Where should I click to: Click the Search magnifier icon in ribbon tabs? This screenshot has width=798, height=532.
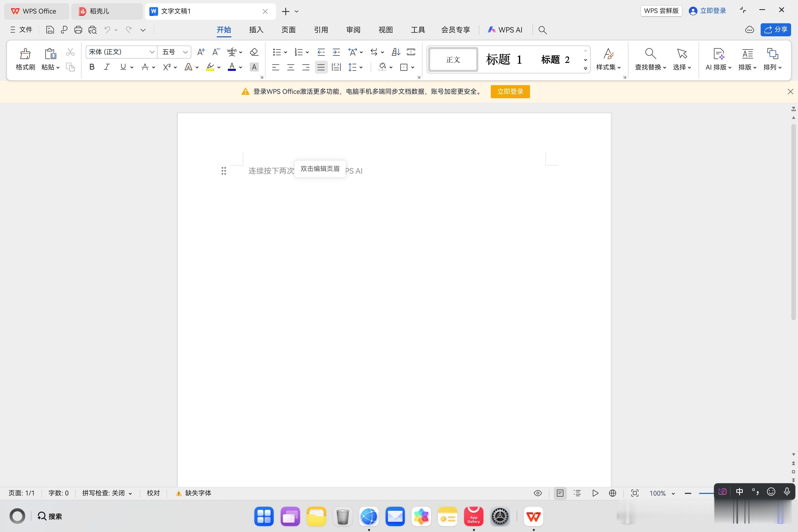click(542, 30)
